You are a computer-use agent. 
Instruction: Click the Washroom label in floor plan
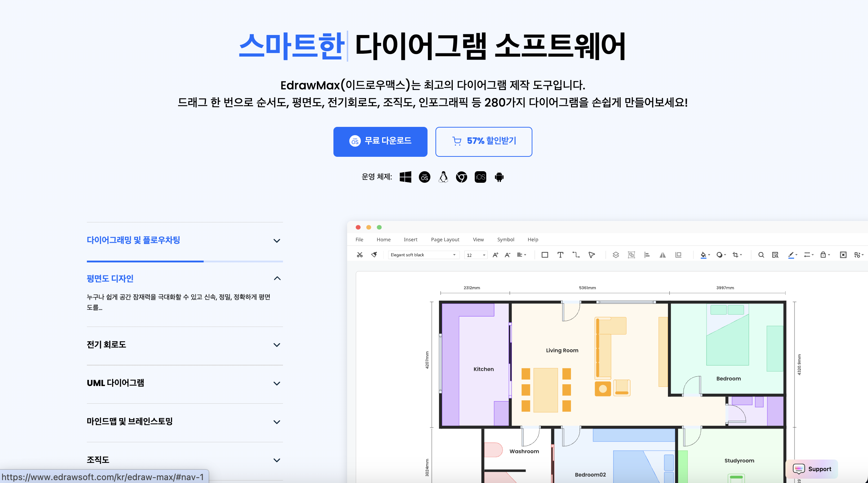point(524,451)
